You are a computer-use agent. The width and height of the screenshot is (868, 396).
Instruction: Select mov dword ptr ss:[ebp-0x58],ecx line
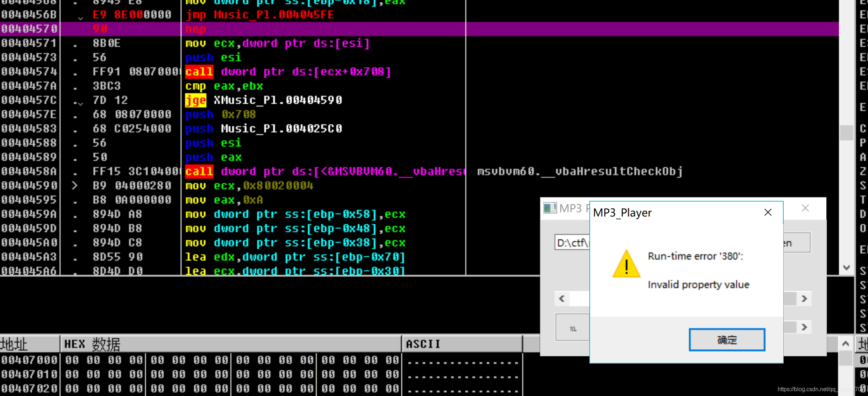coord(295,214)
